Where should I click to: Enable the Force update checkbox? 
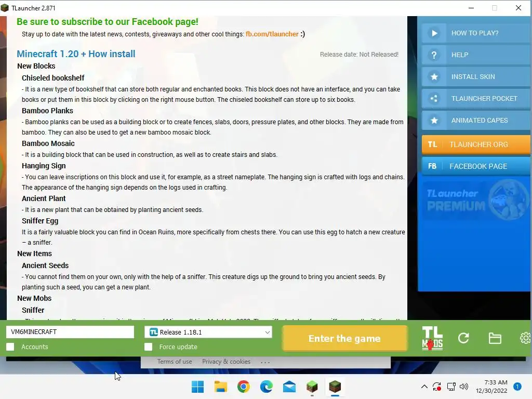click(148, 347)
